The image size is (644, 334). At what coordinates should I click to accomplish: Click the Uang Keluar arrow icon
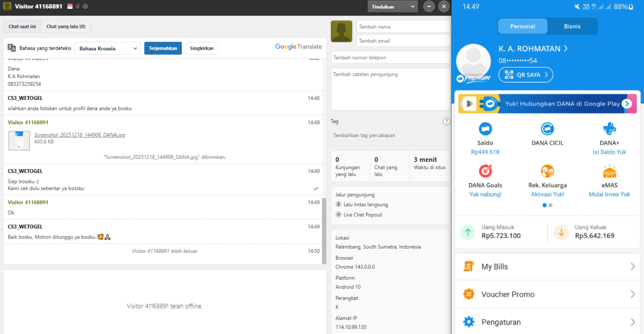(x=561, y=232)
